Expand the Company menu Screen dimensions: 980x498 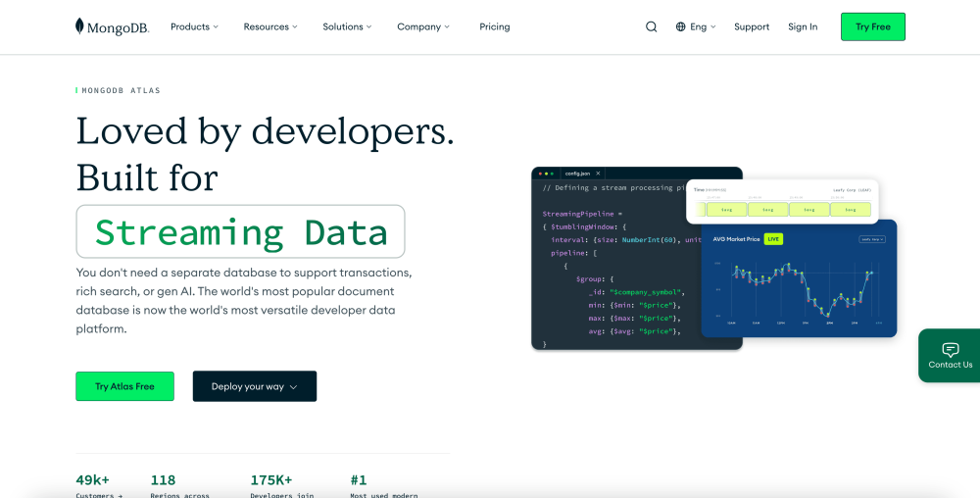(423, 26)
